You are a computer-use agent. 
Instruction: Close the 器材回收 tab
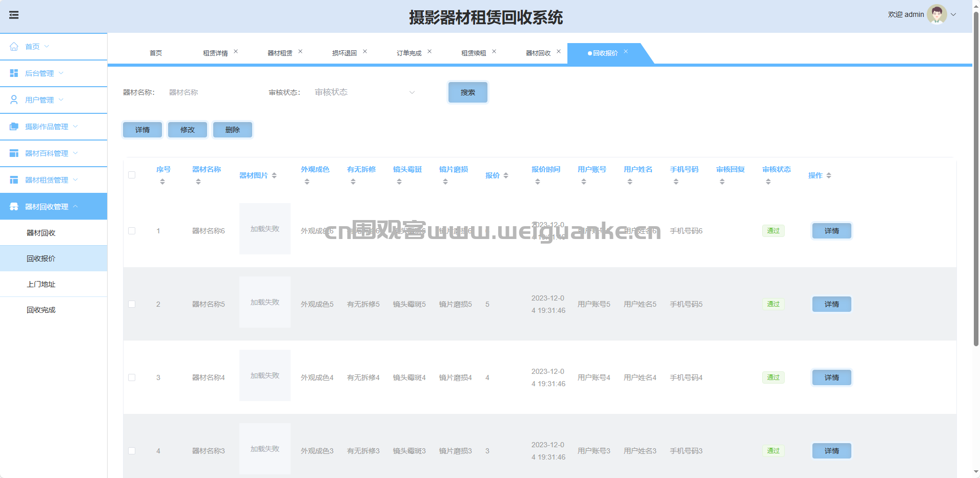pos(559,51)
